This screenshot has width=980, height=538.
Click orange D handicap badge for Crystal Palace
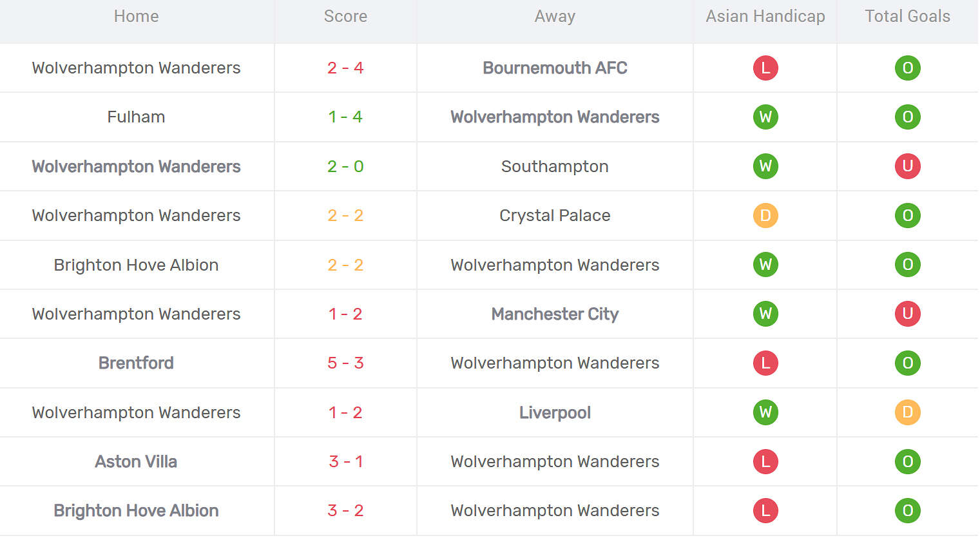pos(765,215)
